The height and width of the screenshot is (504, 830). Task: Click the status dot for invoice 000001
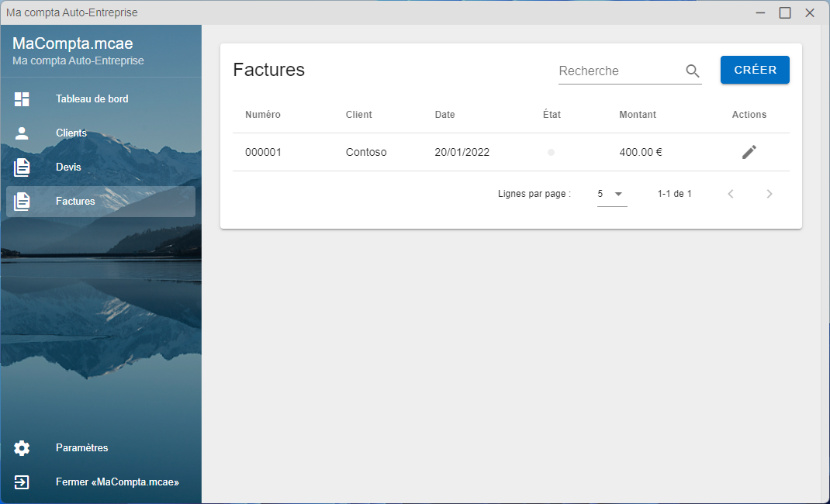click(551, 152)
